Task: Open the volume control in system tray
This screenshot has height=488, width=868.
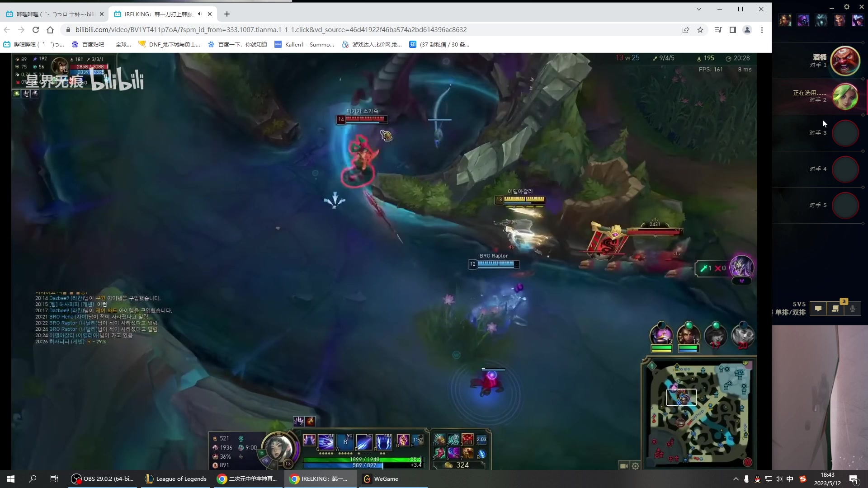Action: [779, 479]
